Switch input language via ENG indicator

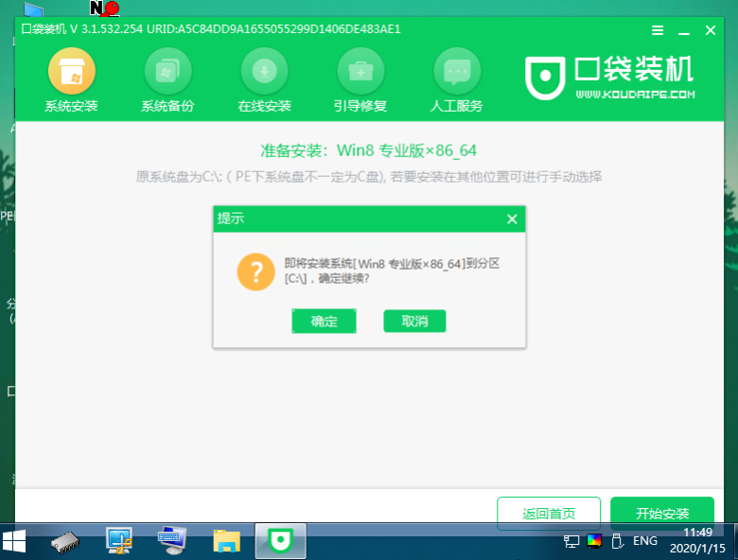(x=645, y=541)
